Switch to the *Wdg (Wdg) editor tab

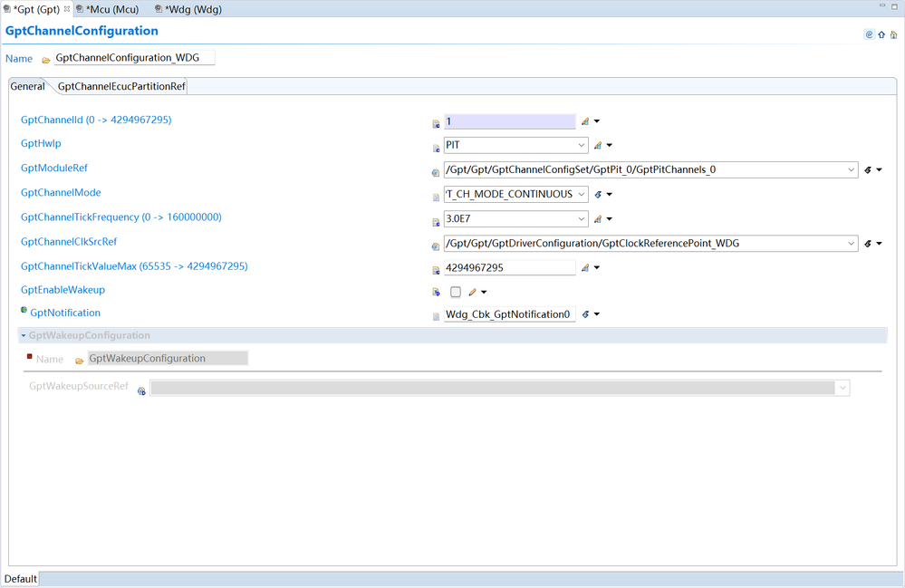point(188,9)
